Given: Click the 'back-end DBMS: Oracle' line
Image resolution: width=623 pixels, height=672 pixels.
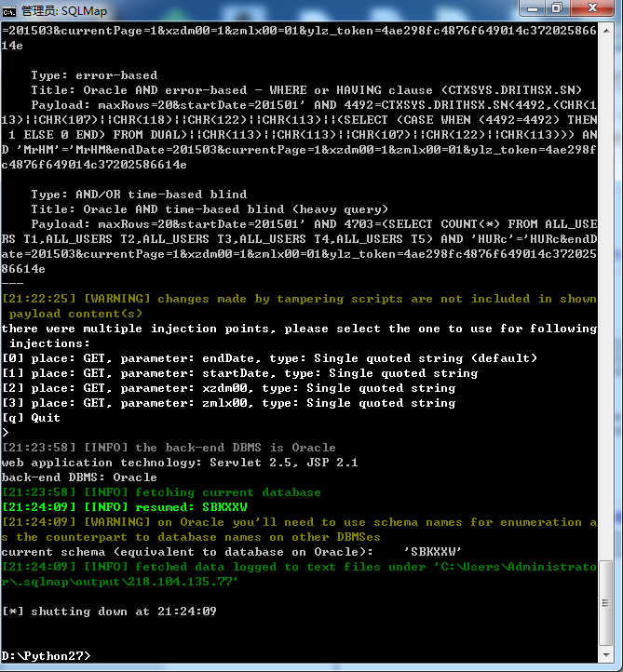Looking at the screenshot, I should [x=79, y=477].
